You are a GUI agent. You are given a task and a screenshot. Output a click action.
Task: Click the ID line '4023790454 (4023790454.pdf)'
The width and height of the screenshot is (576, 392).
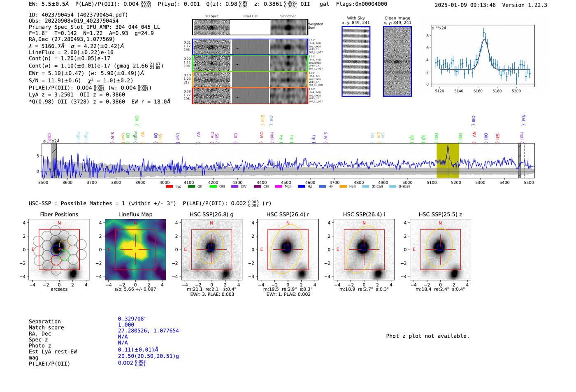(78, 15)
